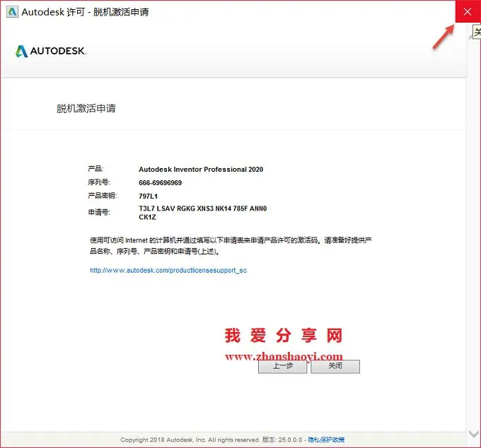Select request code ending CK1Z
This screenshot has width=481, height=448.
click(148, 217)
